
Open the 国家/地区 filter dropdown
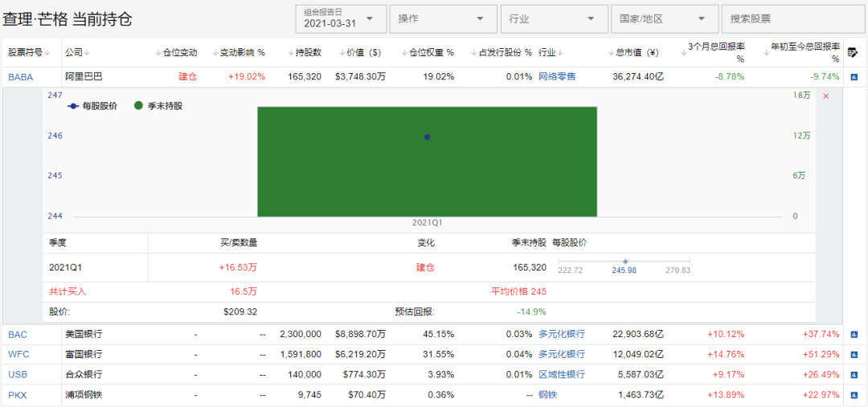coord(665,18)
